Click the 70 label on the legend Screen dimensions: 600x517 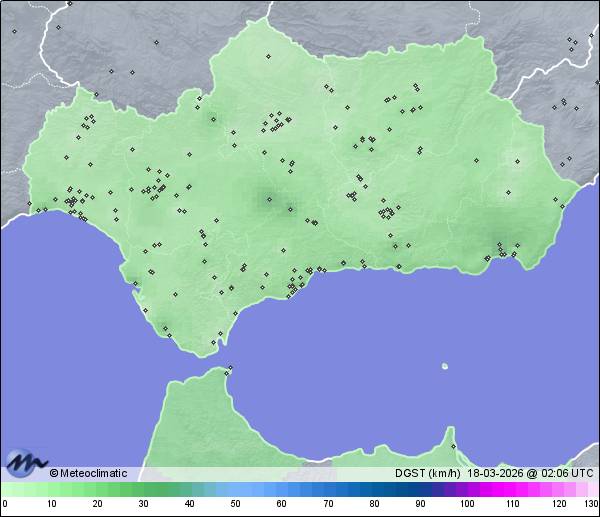pyautogui.click(x=327, y=504)
